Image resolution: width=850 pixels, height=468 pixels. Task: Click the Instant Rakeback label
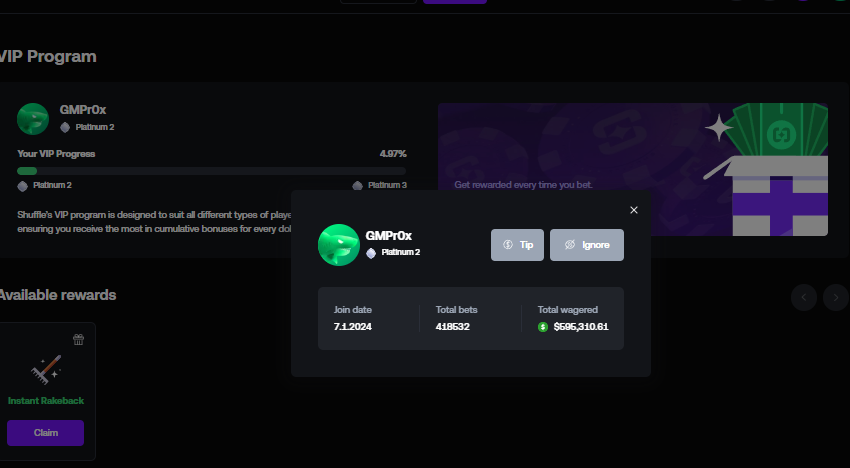(x=46, y=401)
